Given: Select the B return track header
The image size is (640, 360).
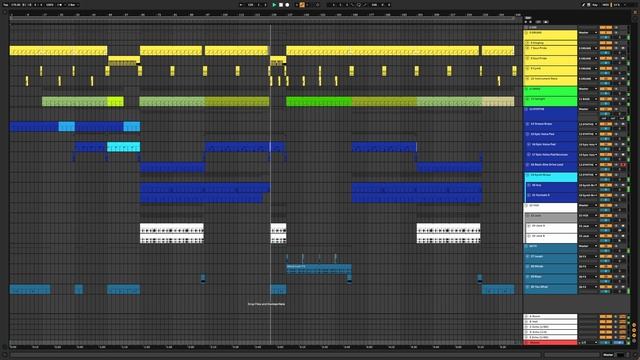Looking at the screenshot, I should 550,322.
